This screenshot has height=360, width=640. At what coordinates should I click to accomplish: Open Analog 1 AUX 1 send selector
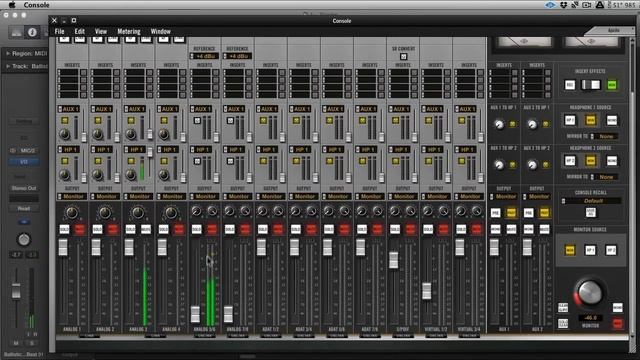(x=68, y=109)
